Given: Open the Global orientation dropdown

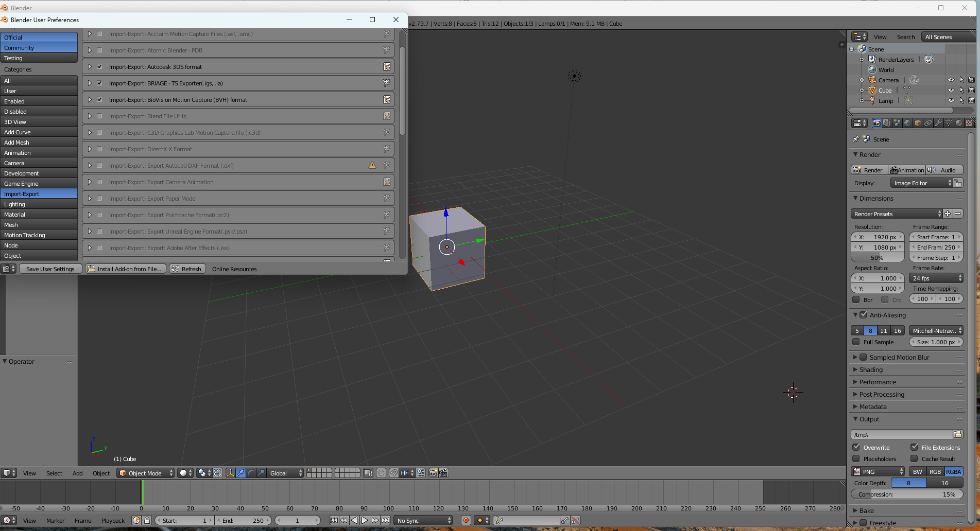Looking at the screenshot, I should [x=285, y=473].
